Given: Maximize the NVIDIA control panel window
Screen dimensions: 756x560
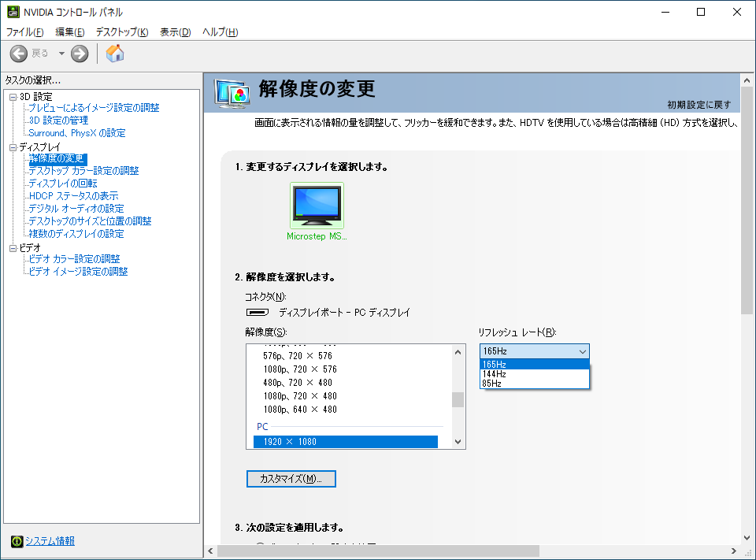Looking at the screenshot, I should pos(701,12).
